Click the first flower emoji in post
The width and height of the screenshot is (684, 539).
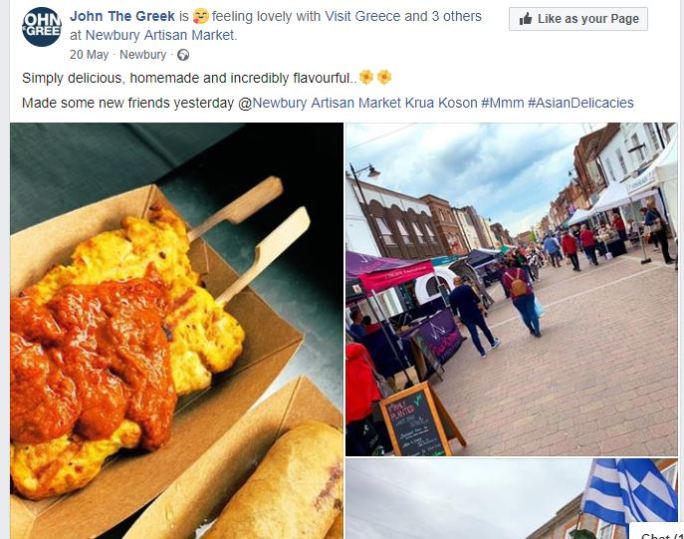[366, 77]
